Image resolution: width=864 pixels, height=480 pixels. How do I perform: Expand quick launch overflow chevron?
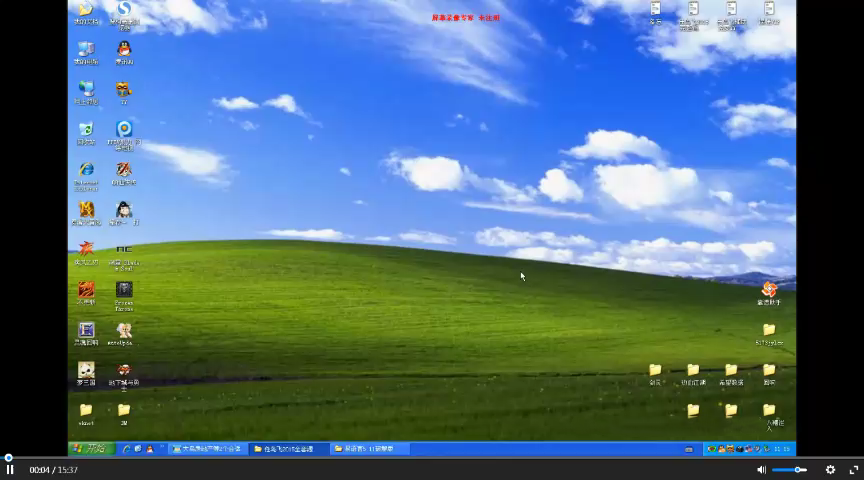coord(162,447)
